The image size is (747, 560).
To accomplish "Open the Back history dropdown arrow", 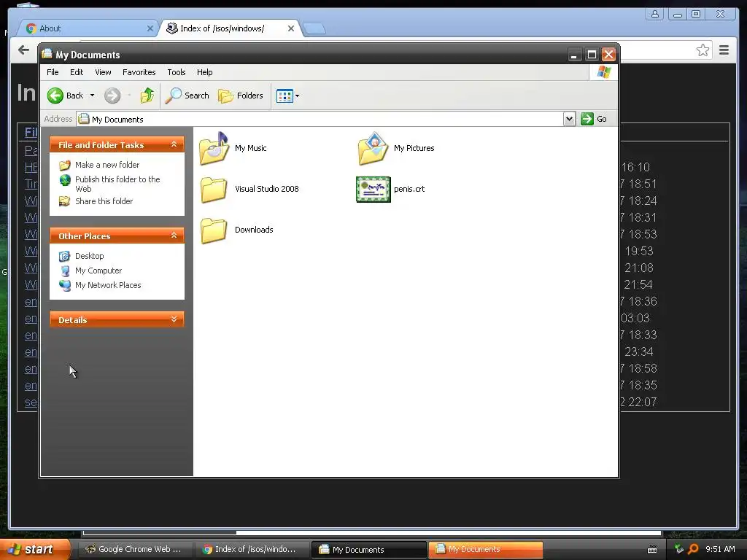I will (x=93, y=96).
